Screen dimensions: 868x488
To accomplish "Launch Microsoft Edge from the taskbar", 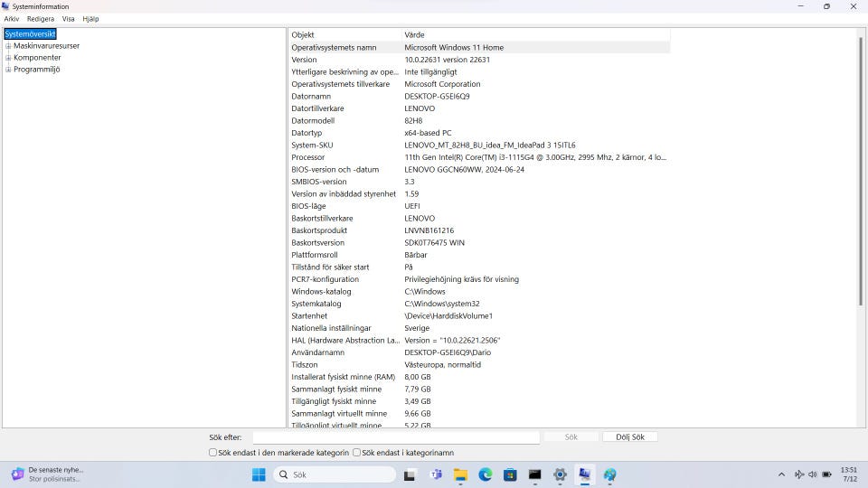I will pyautogui.click(x=485, y=474).
